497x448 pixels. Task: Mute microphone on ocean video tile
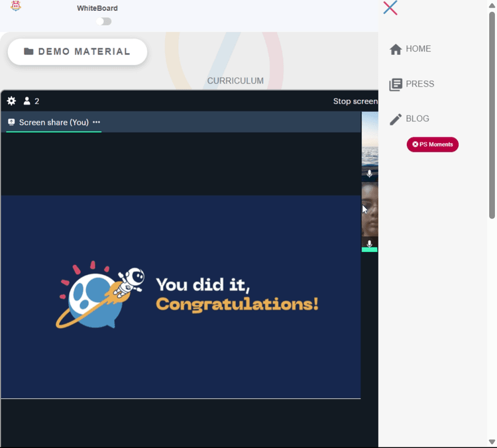tap(369, 174)
